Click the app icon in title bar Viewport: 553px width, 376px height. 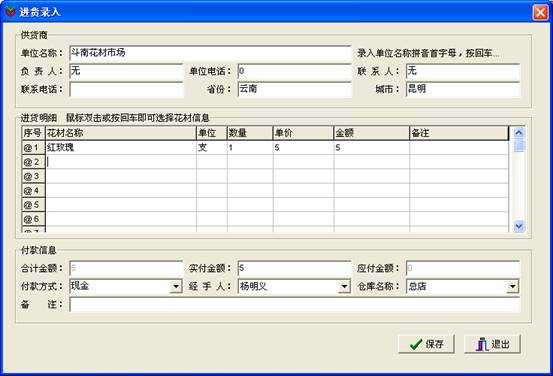coord(10,12)
